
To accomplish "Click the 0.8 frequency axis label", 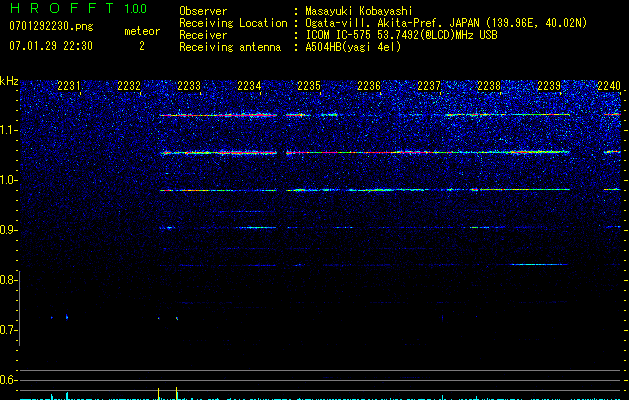I will click(8, 280).
